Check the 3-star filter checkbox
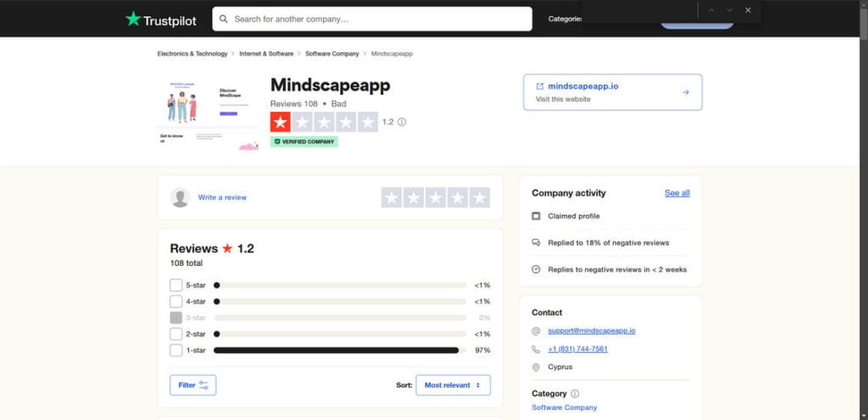Image resolution: width=868 pixels, height=420 pixels. point(176,318)
